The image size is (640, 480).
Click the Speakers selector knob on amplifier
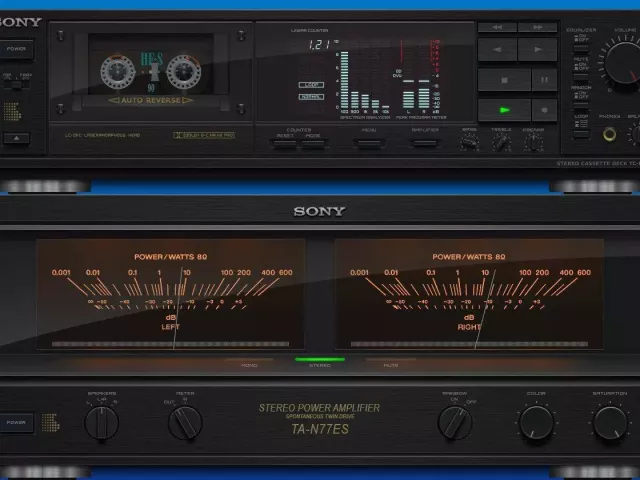[101, 423]
